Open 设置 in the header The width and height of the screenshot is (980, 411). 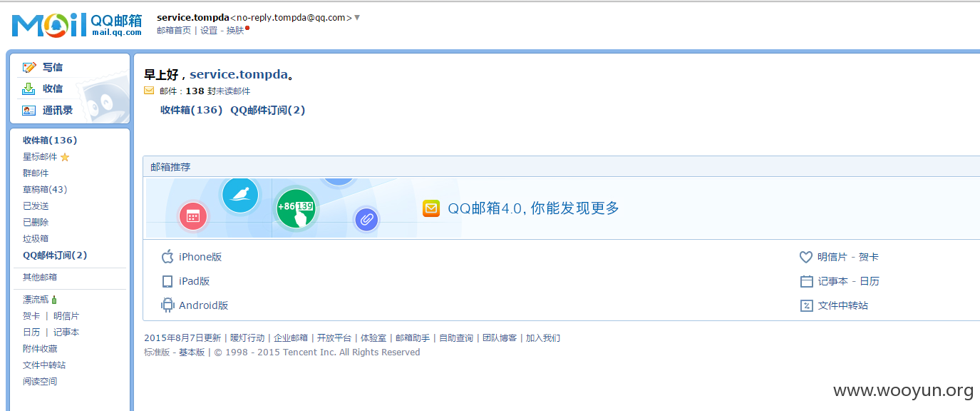click(x=209, y=31)
